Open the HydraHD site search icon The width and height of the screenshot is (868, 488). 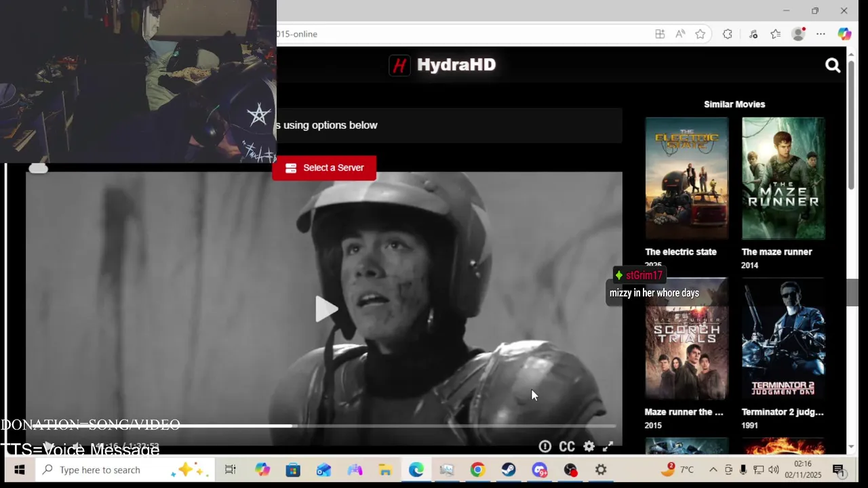(833, 65)
